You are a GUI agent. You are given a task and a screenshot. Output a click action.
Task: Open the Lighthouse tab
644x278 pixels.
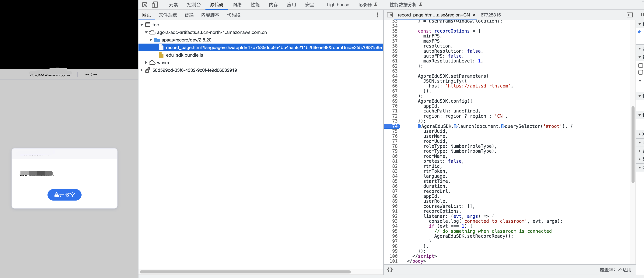pos(338,5)
